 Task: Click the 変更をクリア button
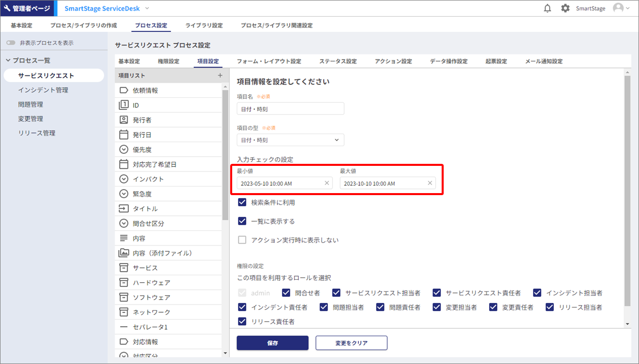point(351,343)
